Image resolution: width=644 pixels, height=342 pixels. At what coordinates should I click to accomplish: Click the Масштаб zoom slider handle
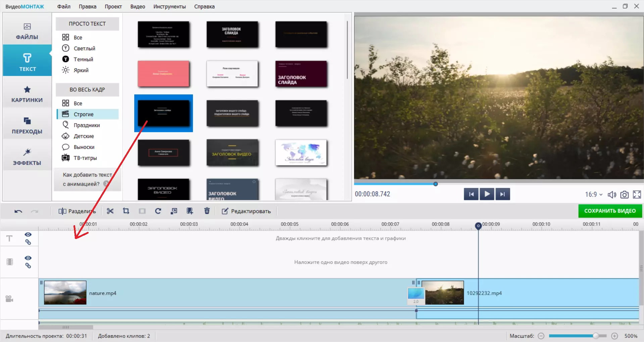click(596, 336)
